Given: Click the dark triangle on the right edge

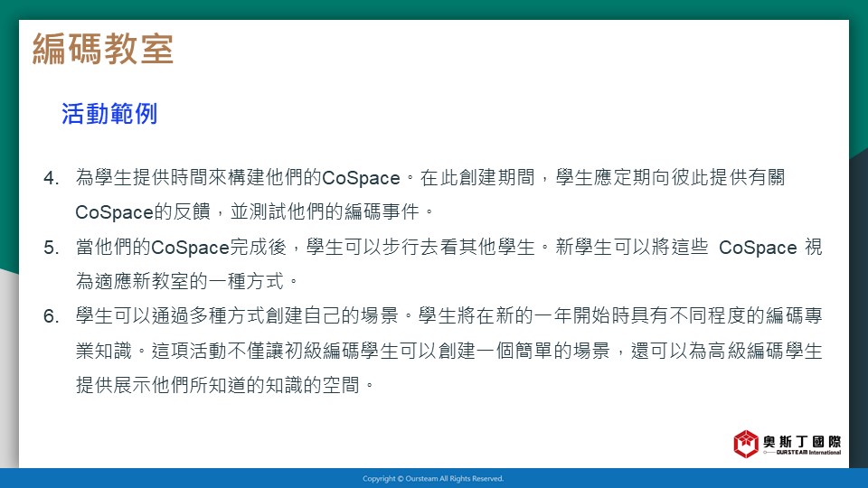Looking at the screenshot, I should tap(859, 271).
